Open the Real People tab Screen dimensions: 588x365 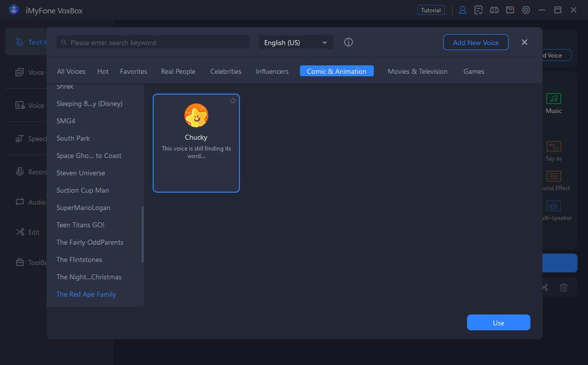178,71
